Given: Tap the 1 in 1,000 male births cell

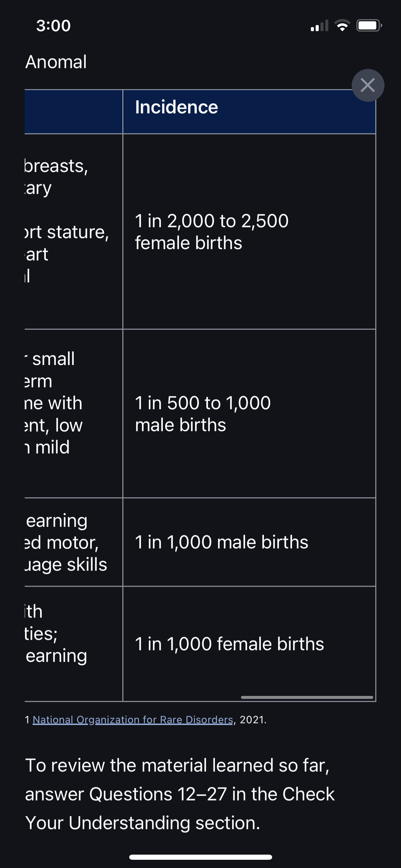Looking at the screenshot, I should click(x=249, y=542).
